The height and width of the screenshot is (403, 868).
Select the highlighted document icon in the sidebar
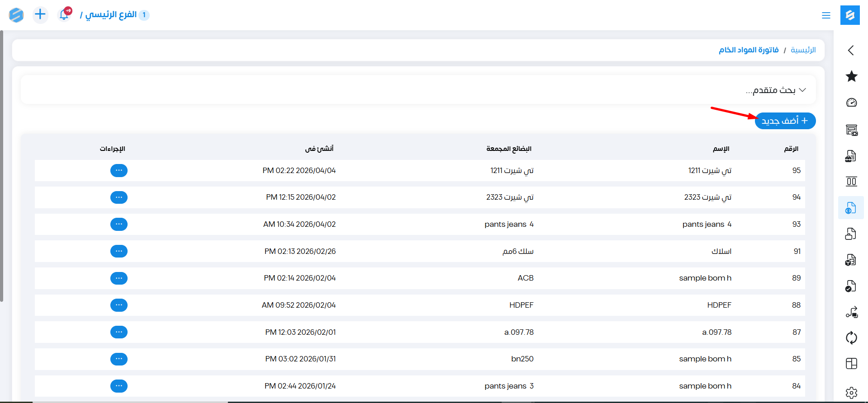[x=851, y=208]
